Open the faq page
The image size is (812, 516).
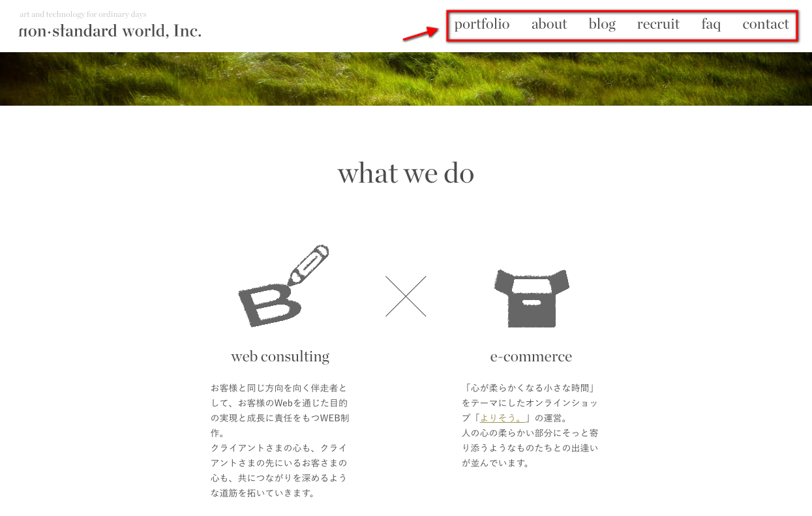pos(711,25)
